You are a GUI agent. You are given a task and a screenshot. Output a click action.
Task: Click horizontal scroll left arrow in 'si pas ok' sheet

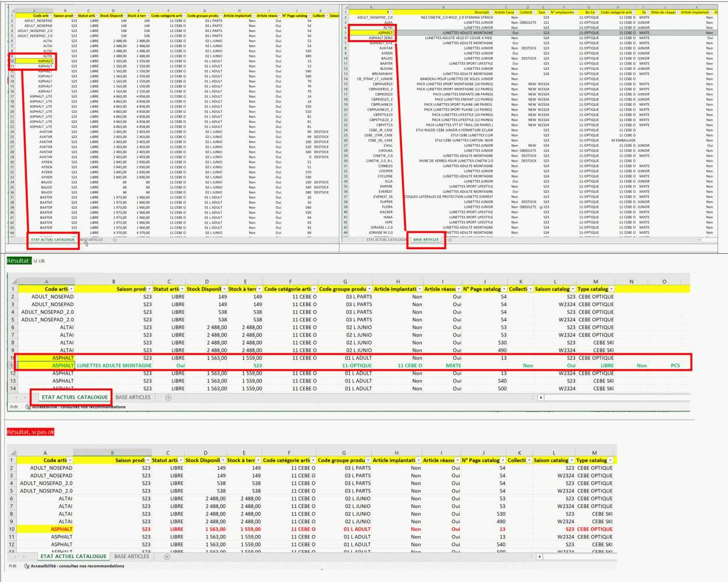pos(539,557)
